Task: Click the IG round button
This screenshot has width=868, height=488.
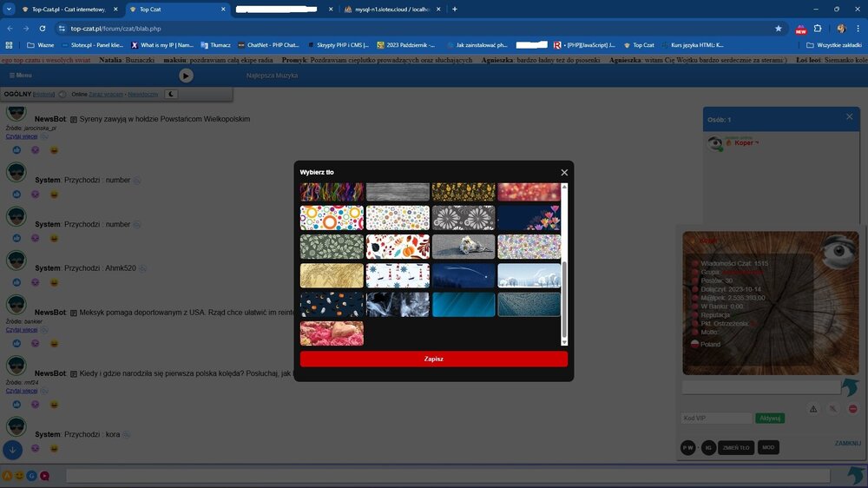Action: tap(708, 447)
